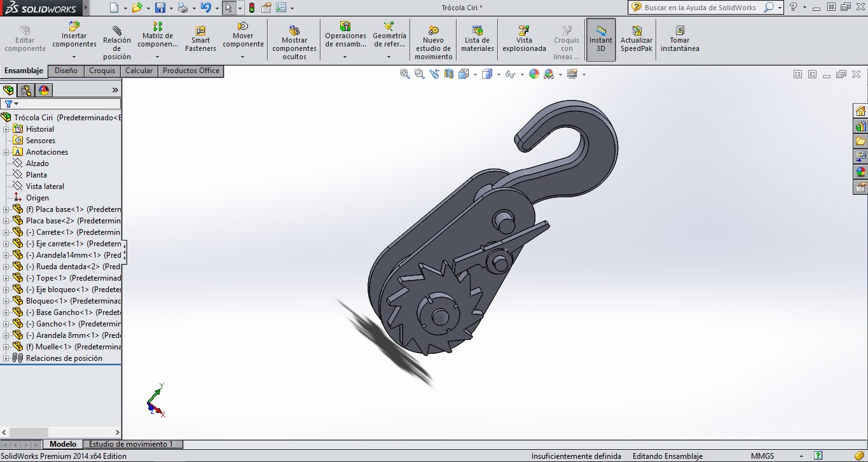Click the feature tree filter field
Screen dimensions: 868x462
click(61, 104)
